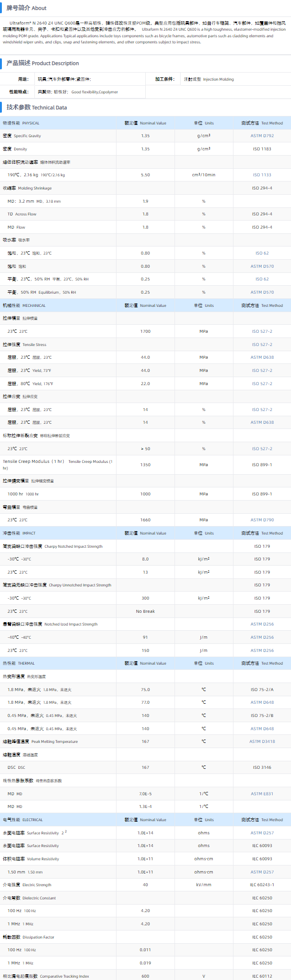Image resolution: width=291 pixels, height=980 pixels.
Task: Click the 物理性能 PHYSICAL section header
Action: coord(21,123)
